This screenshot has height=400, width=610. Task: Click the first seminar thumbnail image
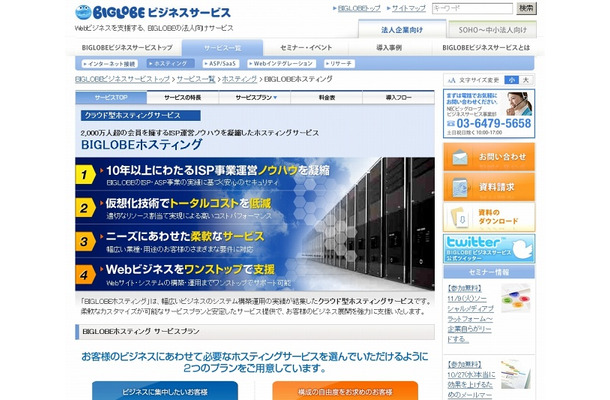point(515,299)
